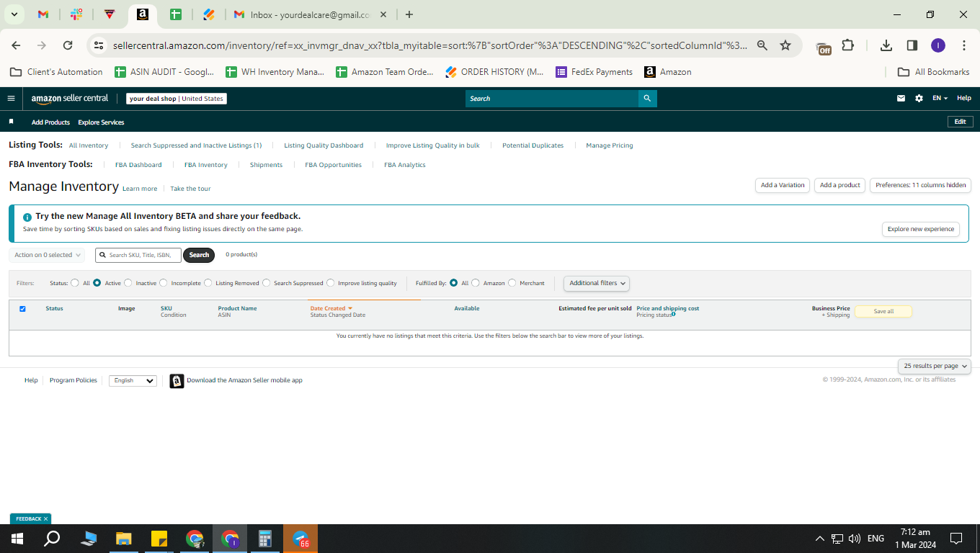980x553 pixels.
Task: Toggle the select-all checkbox in the table header
Action: 22,309
